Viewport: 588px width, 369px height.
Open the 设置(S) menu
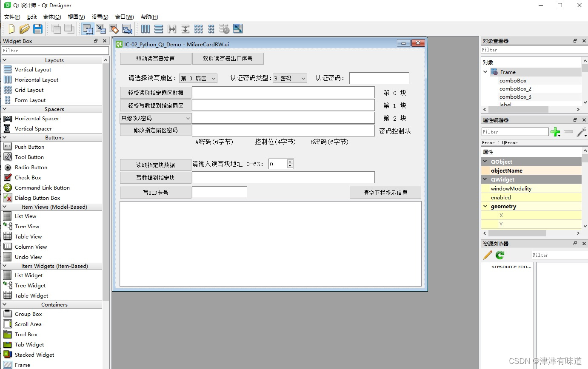[100, 17]
